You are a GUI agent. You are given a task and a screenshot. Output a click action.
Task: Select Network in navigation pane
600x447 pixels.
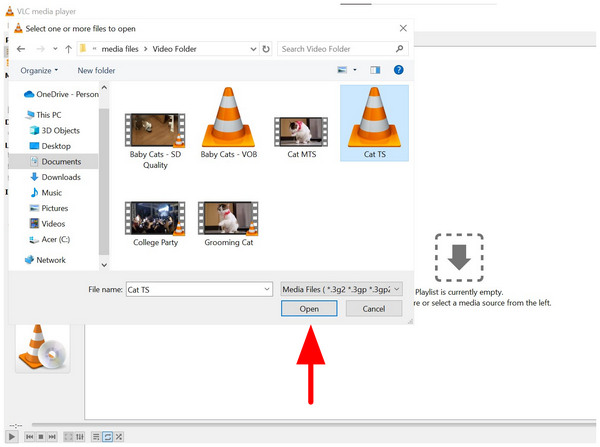(45, 260)
